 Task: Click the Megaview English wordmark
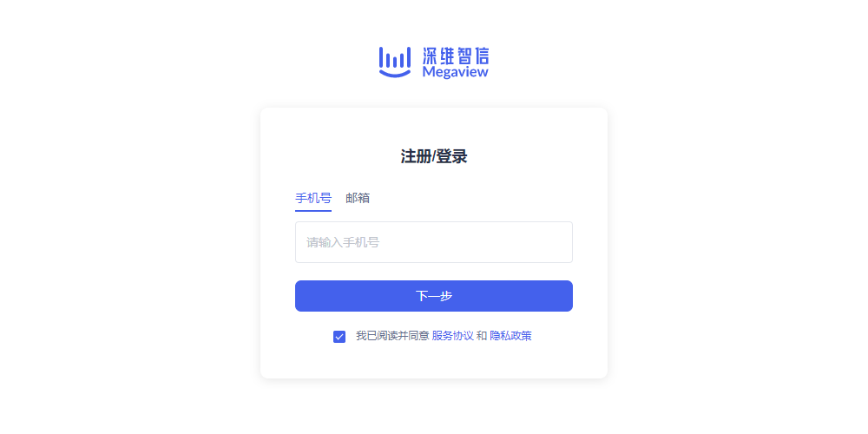pyautogui.click(x=455, y=72)
